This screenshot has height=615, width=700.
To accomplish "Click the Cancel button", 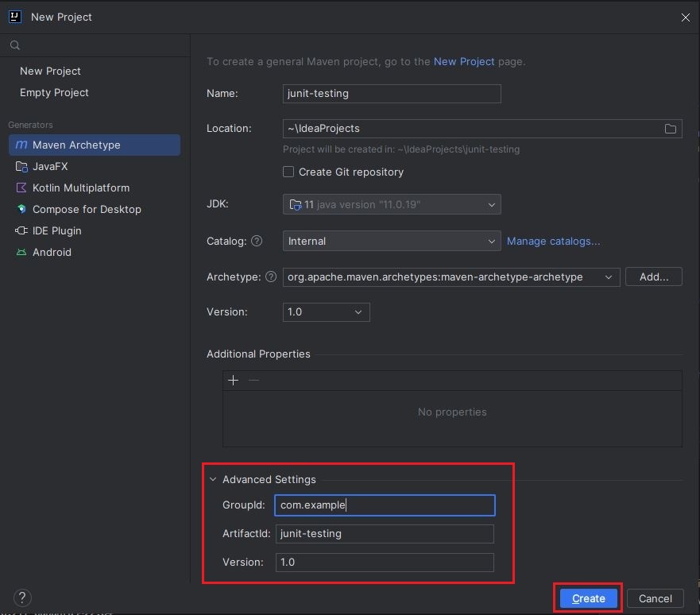I will pos(655,598).
